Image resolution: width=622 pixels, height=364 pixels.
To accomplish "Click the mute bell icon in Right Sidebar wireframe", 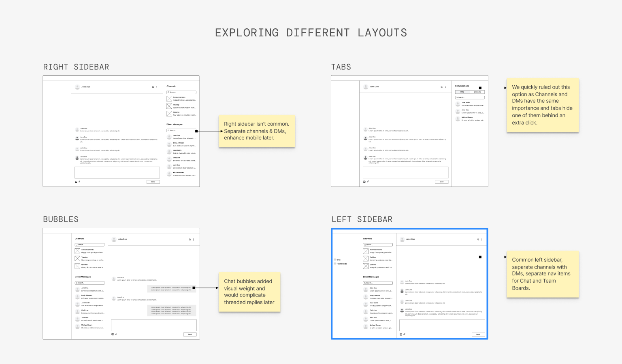I will click(x=153, y=87).
